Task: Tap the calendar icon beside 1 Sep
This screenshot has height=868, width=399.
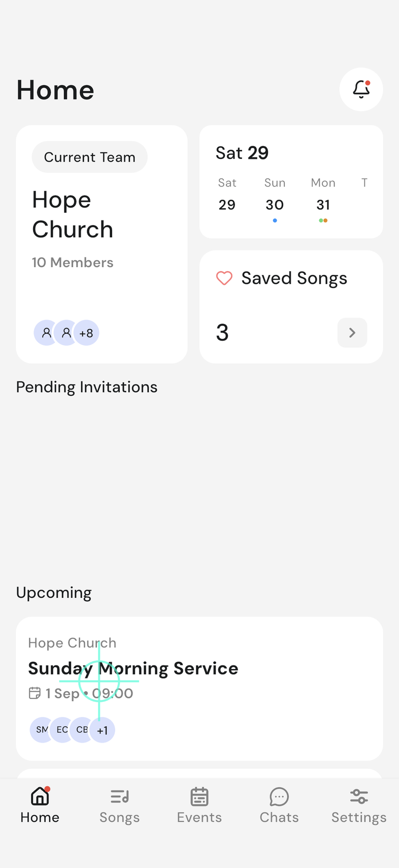Action: [35, 693]
